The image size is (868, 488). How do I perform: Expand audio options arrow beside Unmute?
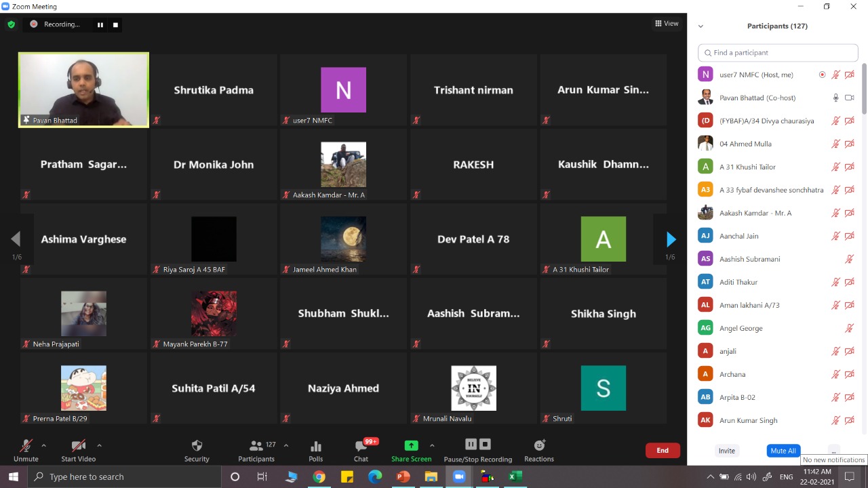(44, 445)
